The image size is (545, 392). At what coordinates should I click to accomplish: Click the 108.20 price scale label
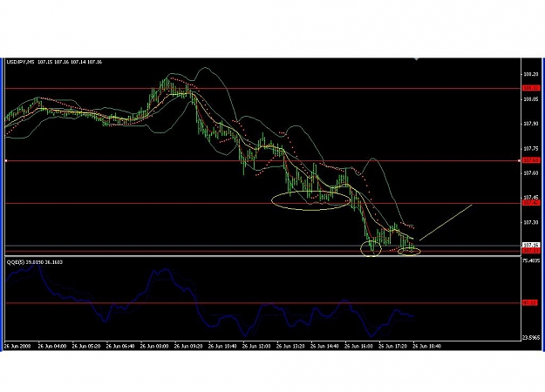tap(531, 74)
